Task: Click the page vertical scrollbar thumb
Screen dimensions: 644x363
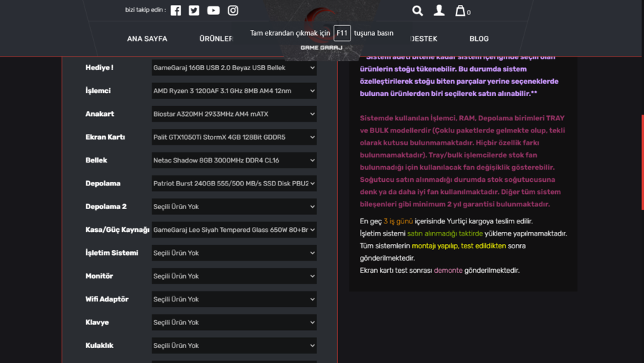Action: (x=643, y=163)
